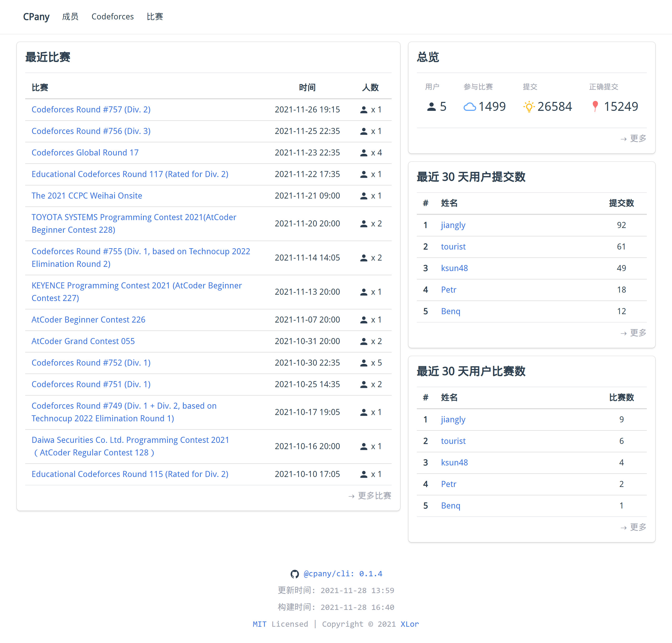Click 更多 under the 30-day submissions table

coord(638,333)
